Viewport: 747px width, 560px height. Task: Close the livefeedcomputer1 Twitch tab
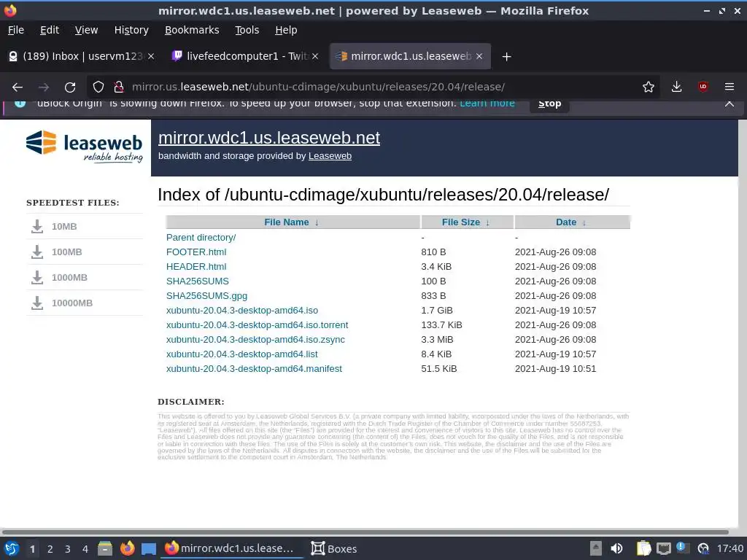coord(315,56)
